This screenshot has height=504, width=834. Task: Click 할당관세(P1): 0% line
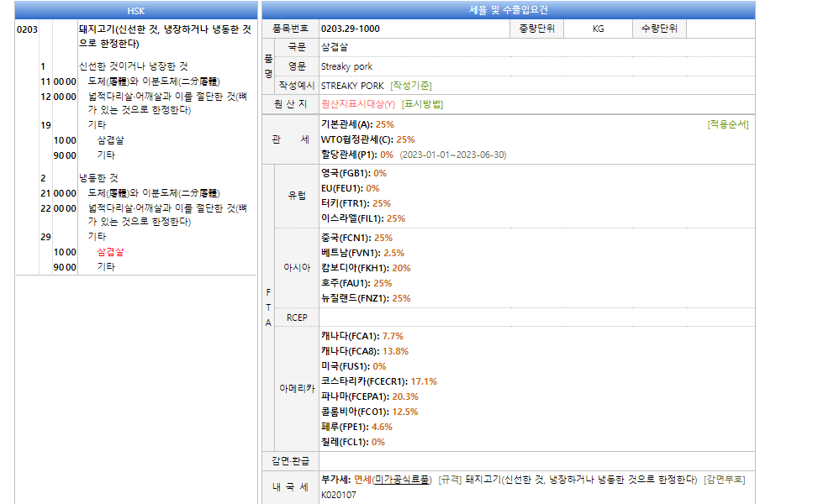click(414, 155)
